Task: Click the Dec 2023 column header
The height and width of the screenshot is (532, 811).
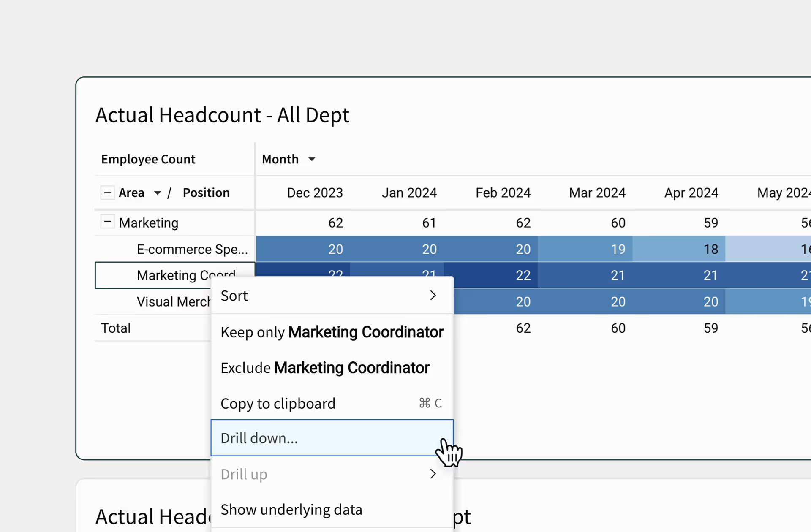Action: 315,193
